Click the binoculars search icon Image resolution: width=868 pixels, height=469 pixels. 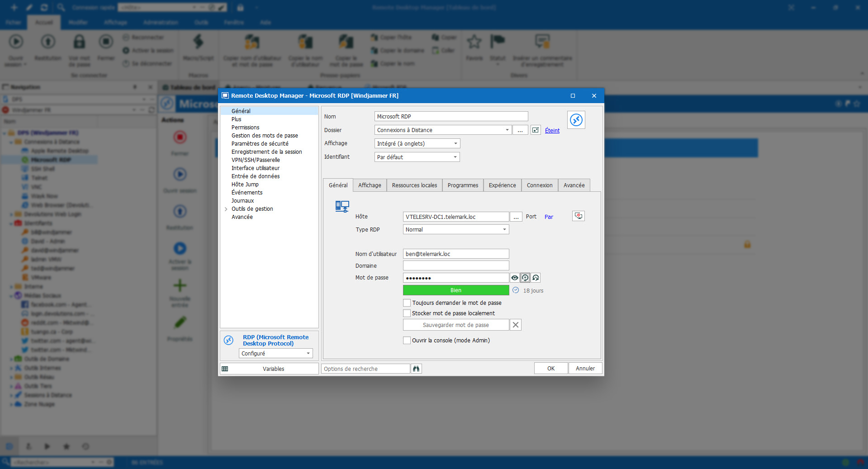tap(416, 369)
